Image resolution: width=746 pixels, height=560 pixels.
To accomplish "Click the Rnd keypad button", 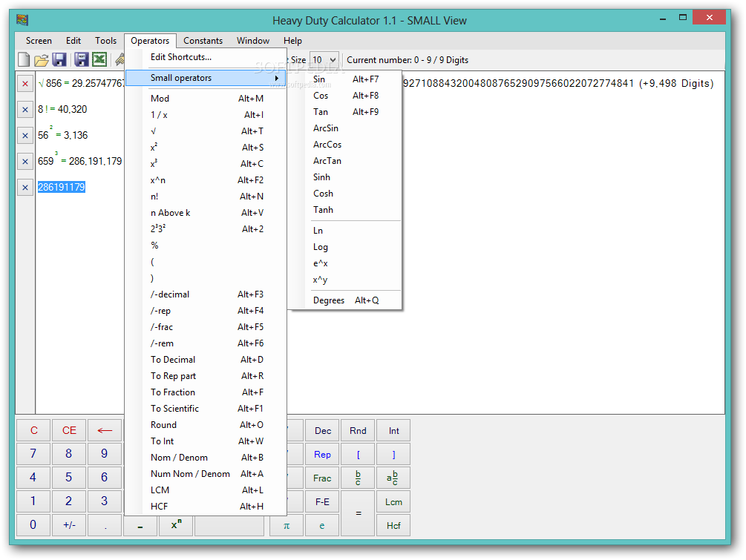I will tap(358, 431).
